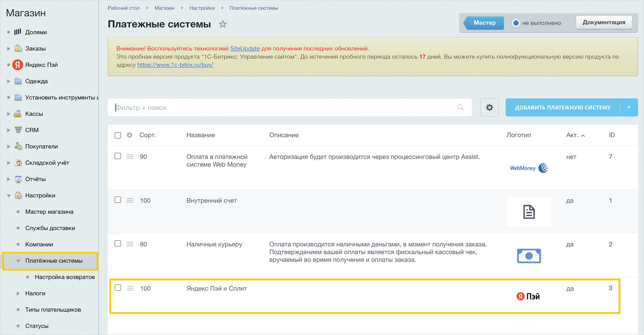Open list settings gear button beside filter
This screenshot has height=335, width=644.
(x=489, y=107)
